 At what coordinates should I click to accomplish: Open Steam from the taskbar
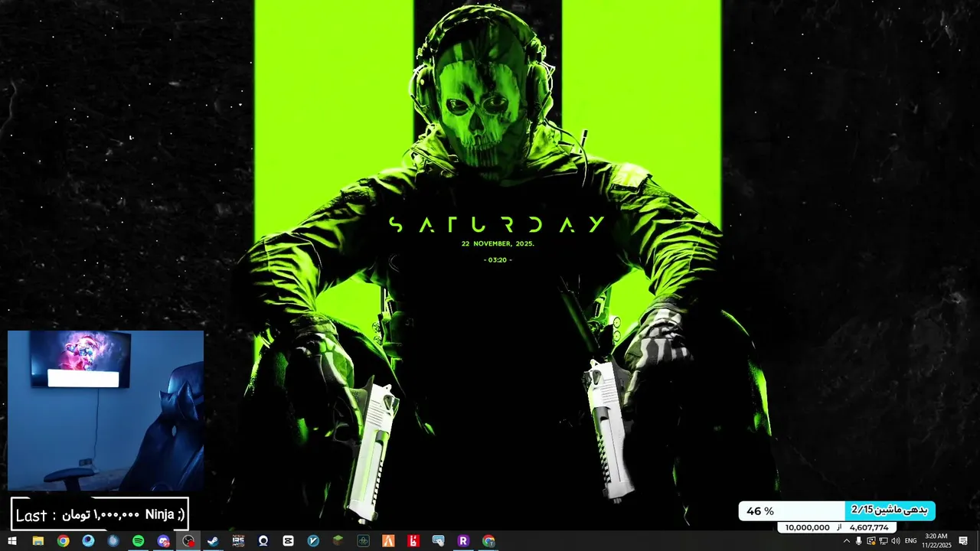(213, 541)
